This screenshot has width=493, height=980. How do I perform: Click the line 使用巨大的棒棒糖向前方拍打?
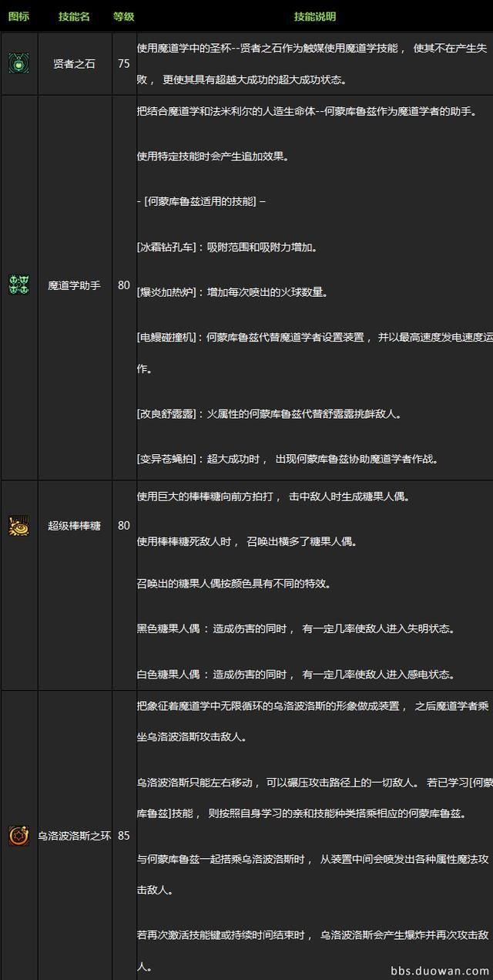tap(273, 497)
